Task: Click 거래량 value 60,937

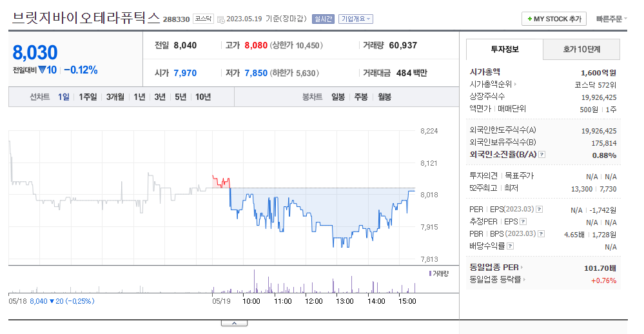Action: (x=403, y=45)
